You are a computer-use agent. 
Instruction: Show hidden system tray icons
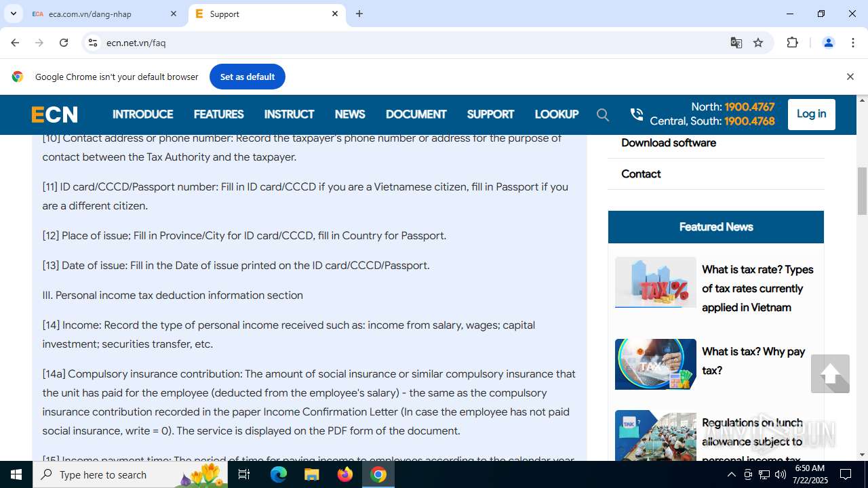(731, 474)
